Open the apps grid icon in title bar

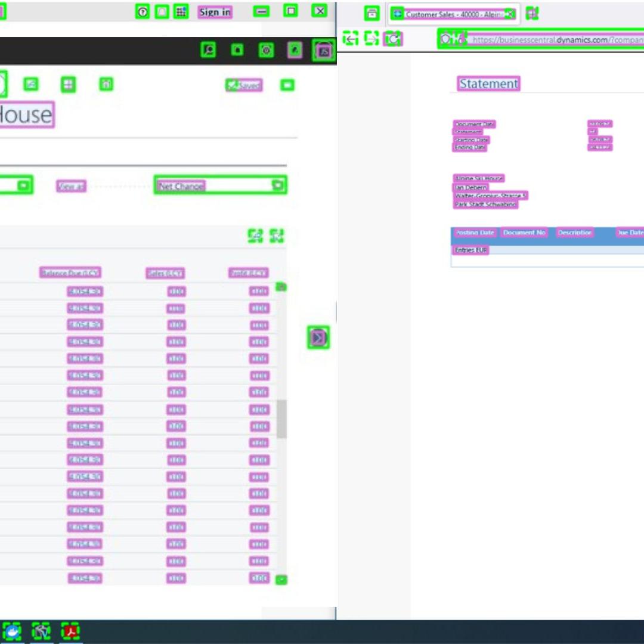[x=181, y=12]
